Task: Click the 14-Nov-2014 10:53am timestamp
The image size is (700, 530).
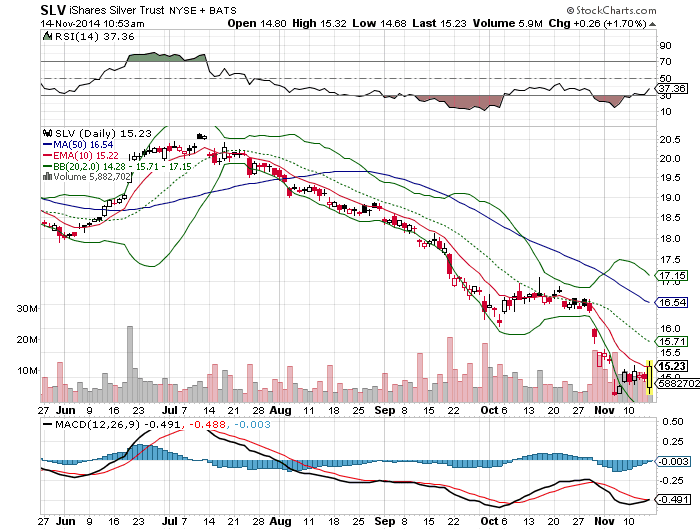Action: (x=92, y=23)
